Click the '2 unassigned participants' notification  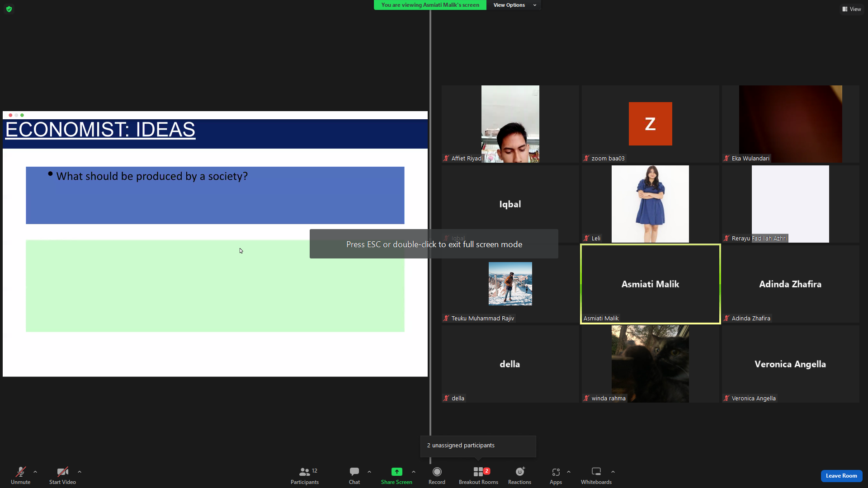coord(478,446)
